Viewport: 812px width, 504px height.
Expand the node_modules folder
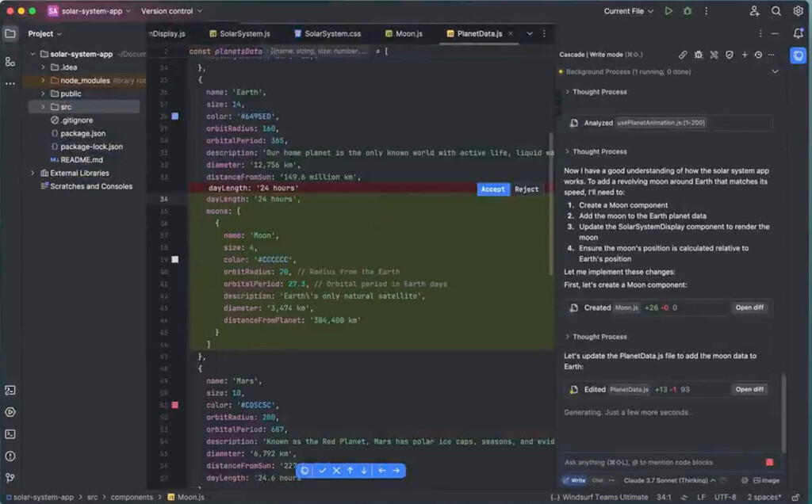point(43,80)
